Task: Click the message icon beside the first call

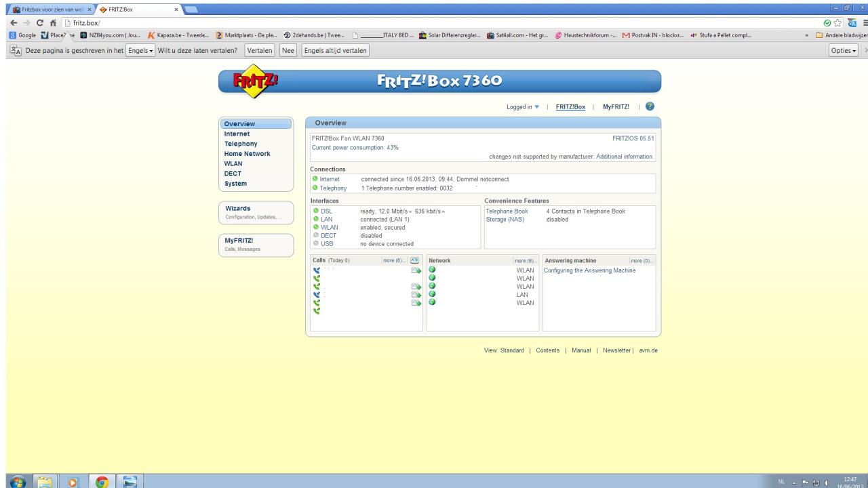Action: pyautogui.click(x=416, y=270)
